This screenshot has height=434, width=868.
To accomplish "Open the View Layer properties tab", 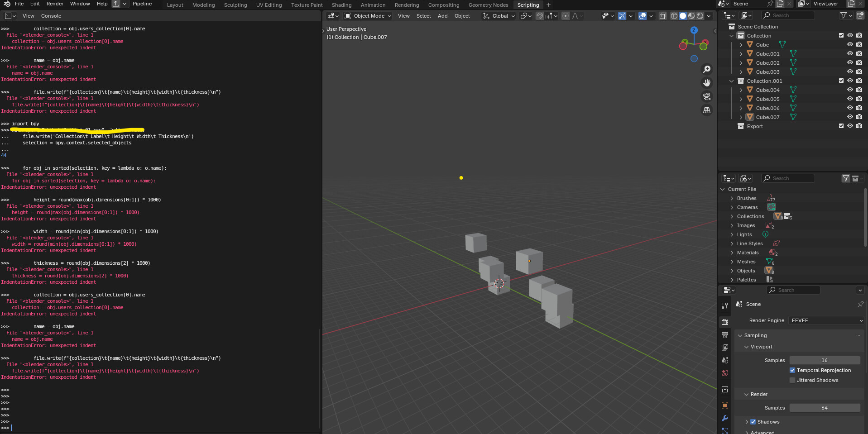I will coord(725,348).
